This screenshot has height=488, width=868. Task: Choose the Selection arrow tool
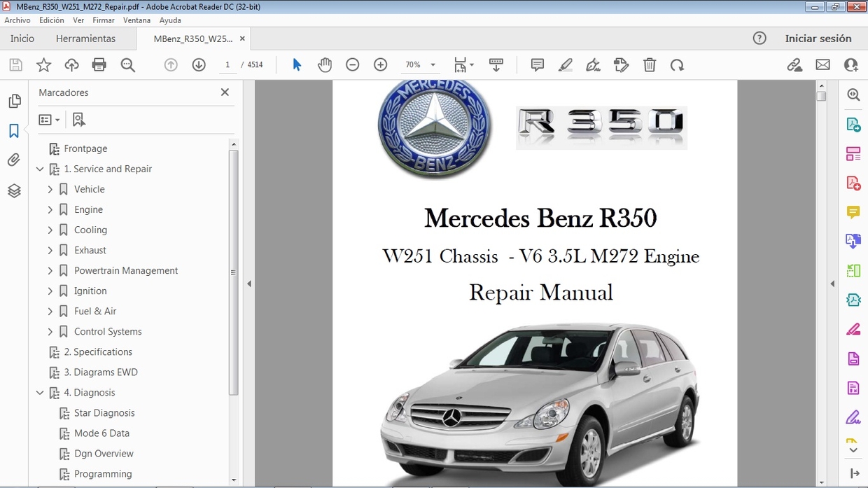[297, 65]
